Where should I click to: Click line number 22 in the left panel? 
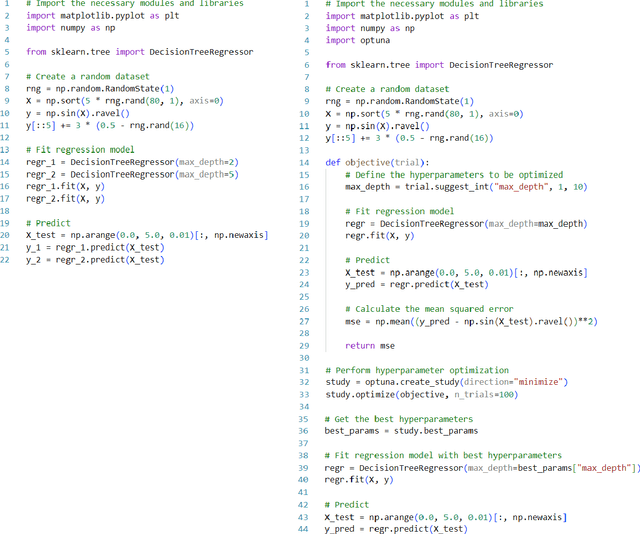pyautogui.click(x=6, y=260)
